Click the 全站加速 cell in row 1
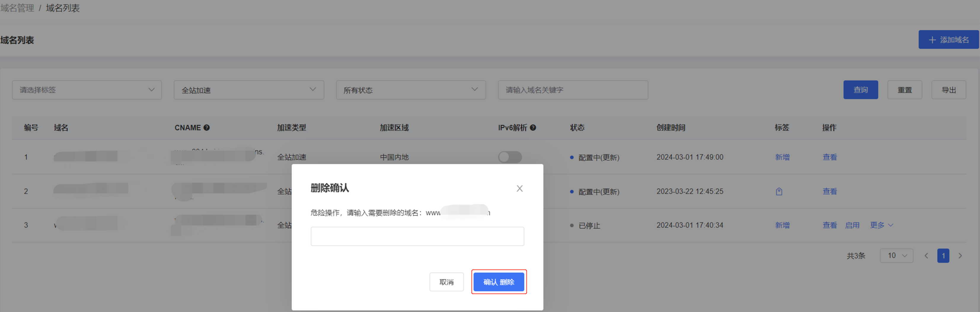This screenshot has height=312, width=980. pyautogui.click(x=291, y=157)
